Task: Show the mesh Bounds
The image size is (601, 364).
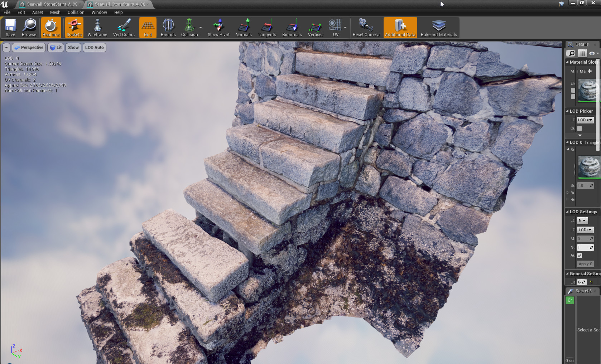Action: (x=168, y=28)
